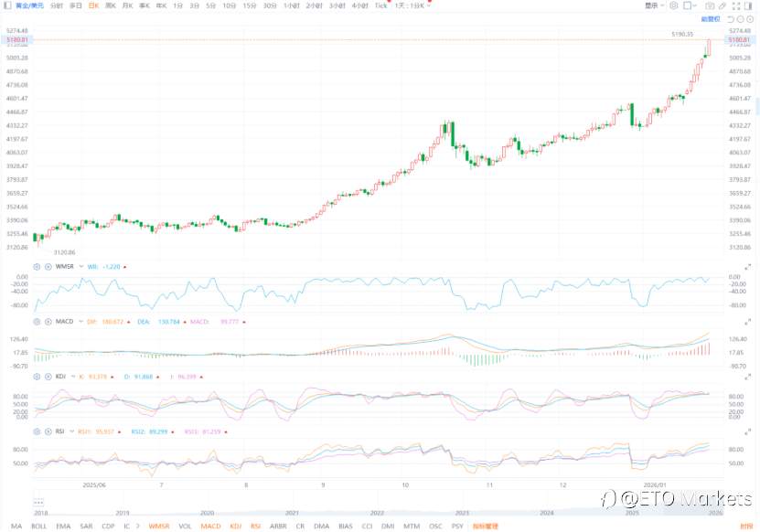Open MACD panel settings gear

37,321
